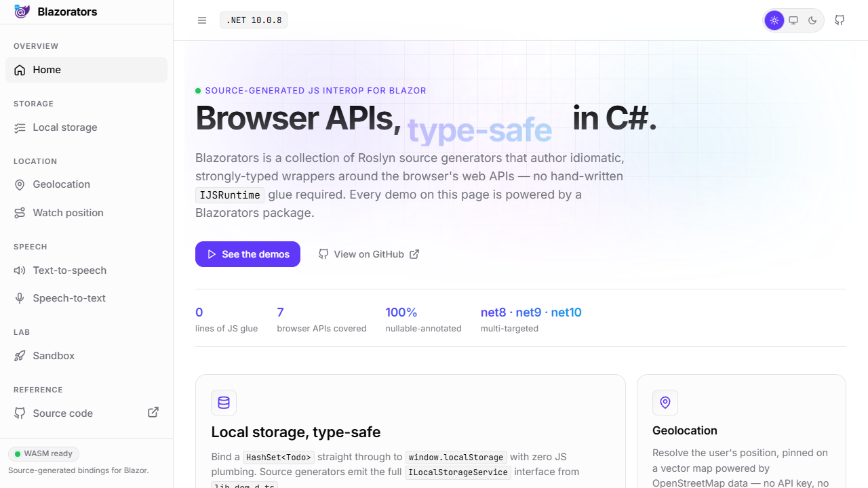Click the Home icon in sidebar
This screenshot has width=868, height=488.
(x=20, y=70)
